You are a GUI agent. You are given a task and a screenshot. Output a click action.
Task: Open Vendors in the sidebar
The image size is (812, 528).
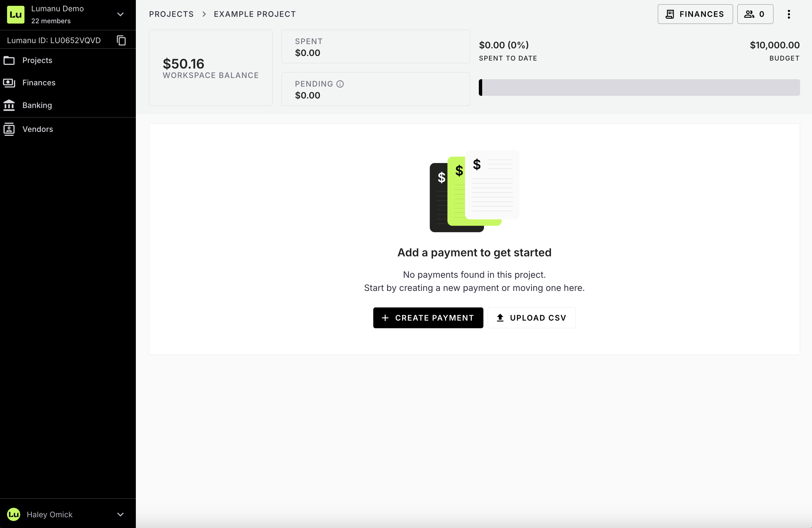(x=38, y=129)
